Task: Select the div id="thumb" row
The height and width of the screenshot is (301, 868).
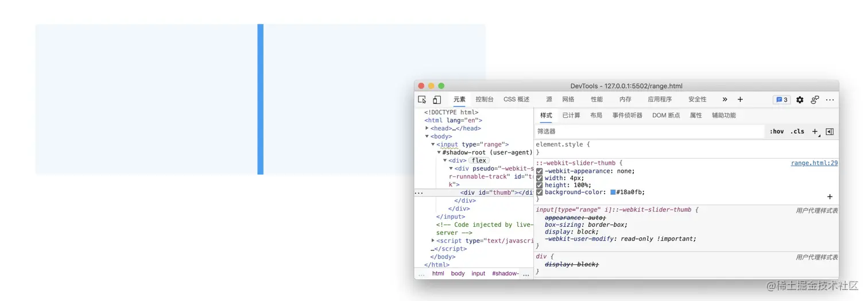Action: click(x=474, y=192)
